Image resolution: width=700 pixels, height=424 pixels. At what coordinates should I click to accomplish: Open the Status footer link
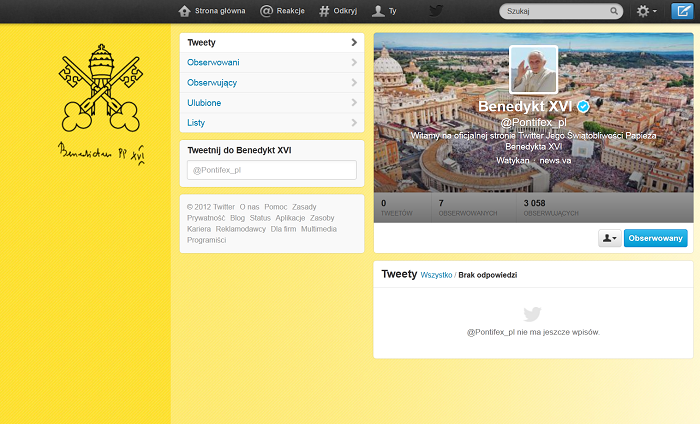[x=260, y=218]
